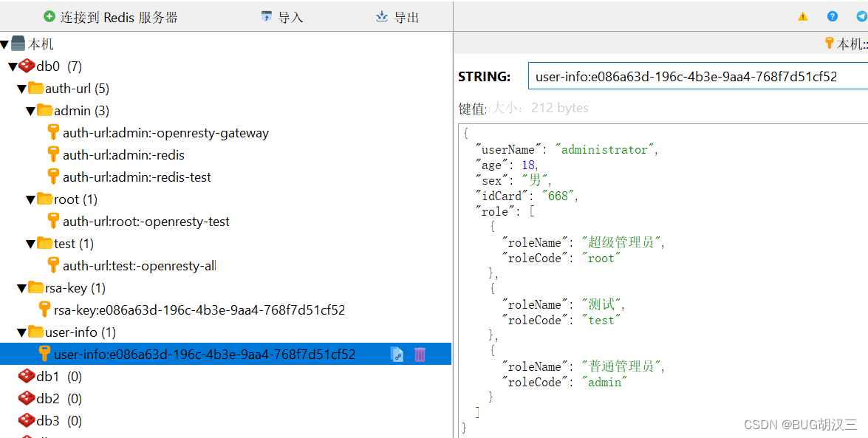Collapse the 本机 server node
868x438 pixels.
4,44
